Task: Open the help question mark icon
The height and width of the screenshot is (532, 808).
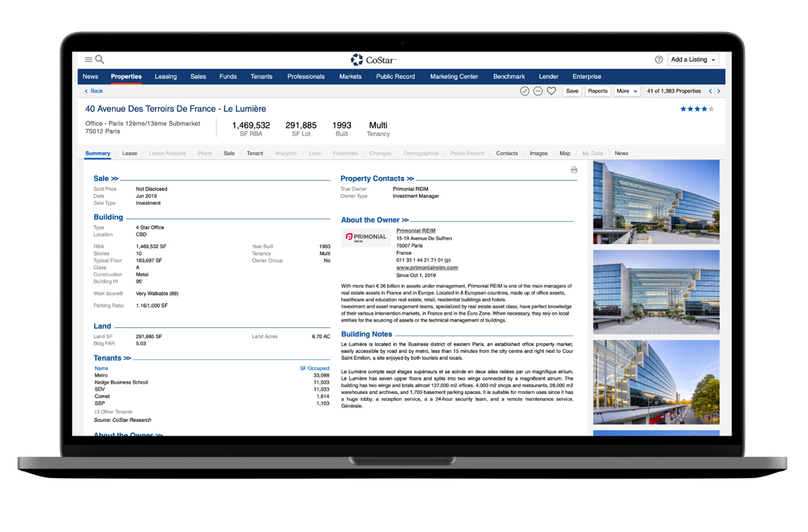Action: [659, 59]
